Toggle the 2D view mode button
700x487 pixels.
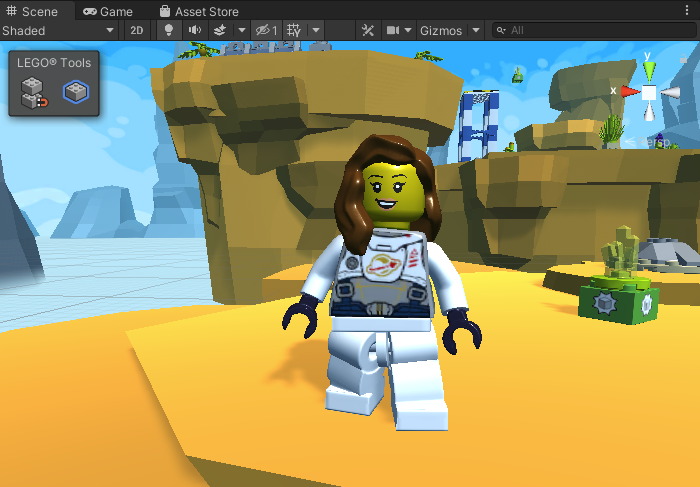(x=137, y=30)
